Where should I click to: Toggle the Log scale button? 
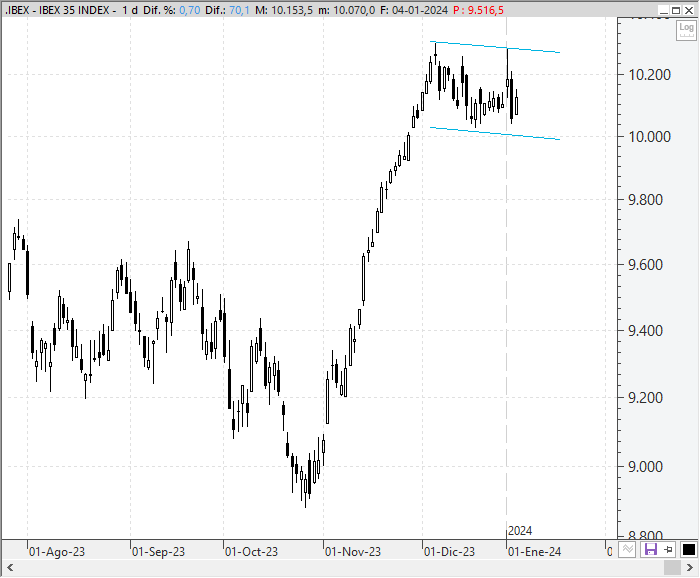[686, 30]
